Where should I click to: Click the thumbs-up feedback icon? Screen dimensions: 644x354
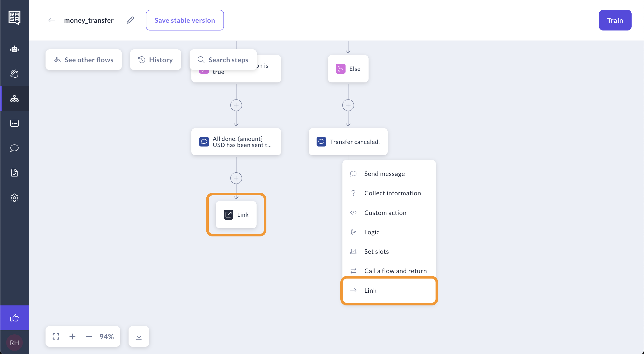click(x=14, y=318)
